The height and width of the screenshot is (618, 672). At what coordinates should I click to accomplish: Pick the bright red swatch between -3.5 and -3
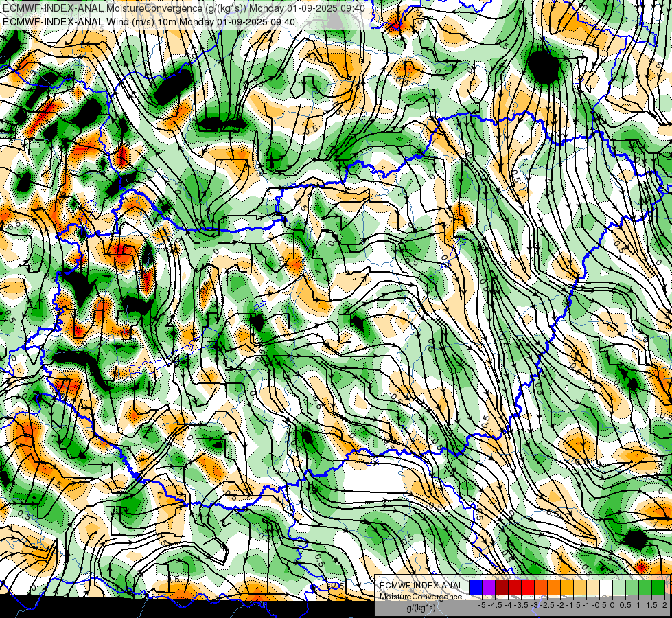[x=528, y=587]
